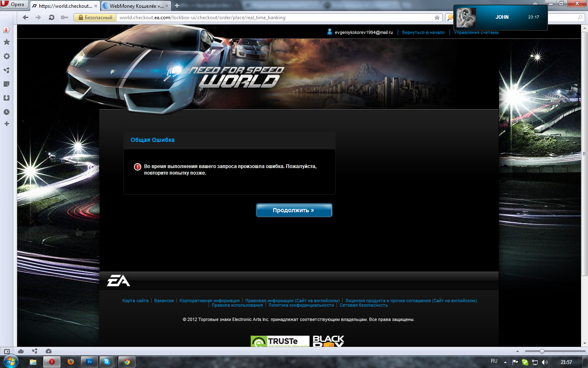Click the evgeniykokorev1994@mail.ru account link

tap(363, 32)
